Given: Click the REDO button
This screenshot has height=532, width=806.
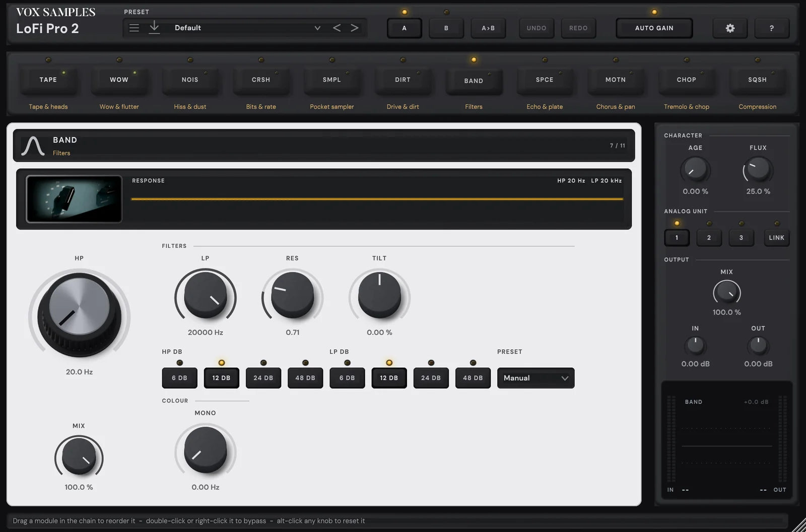Looking at the screenshot, I should coord(578,28).
